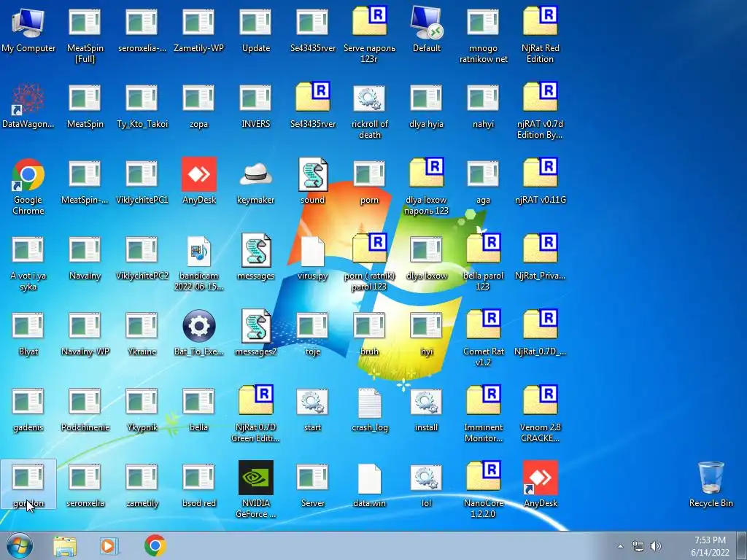Launch Windows Media Player from taskbar
Screen dimensions: 747x560
109,545
